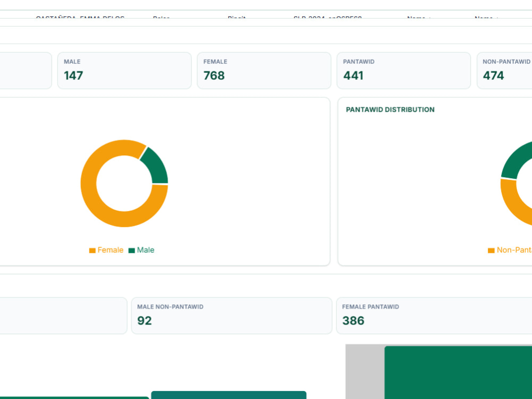Click the FEMALE 768 stat card
Image resolution: width=532 pixels, height=399 pixels.
point(264,71)
